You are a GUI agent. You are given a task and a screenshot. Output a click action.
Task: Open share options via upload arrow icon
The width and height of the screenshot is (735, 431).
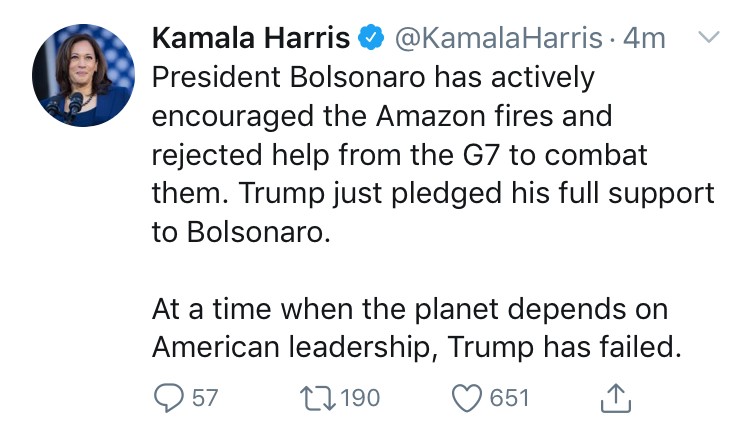616,398
